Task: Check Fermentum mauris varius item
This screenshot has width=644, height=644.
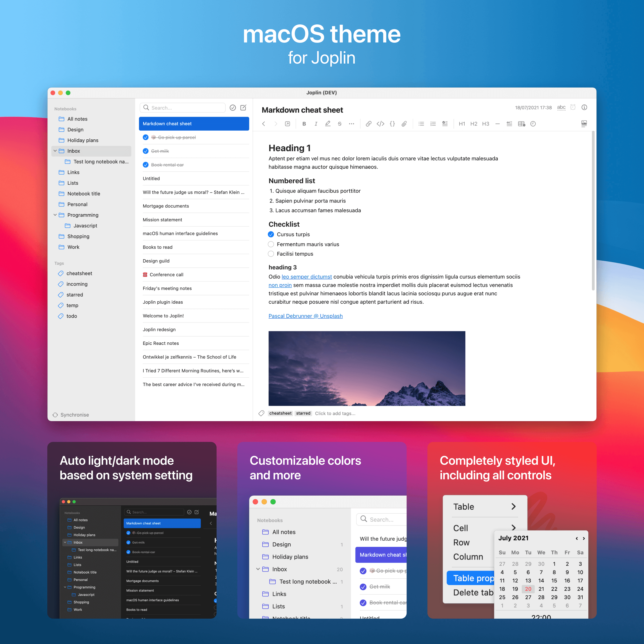Action: coord(271,244)
